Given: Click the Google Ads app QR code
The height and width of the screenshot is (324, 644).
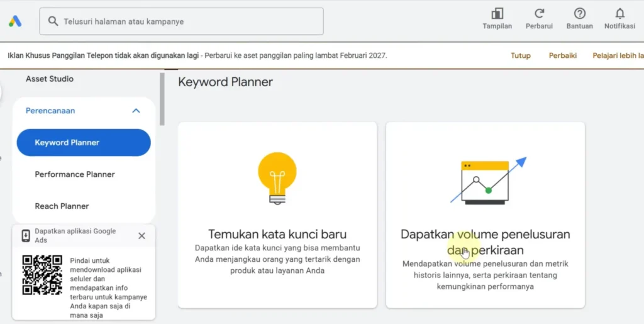Looking at the screenshot, I should (x=42, y=275).
